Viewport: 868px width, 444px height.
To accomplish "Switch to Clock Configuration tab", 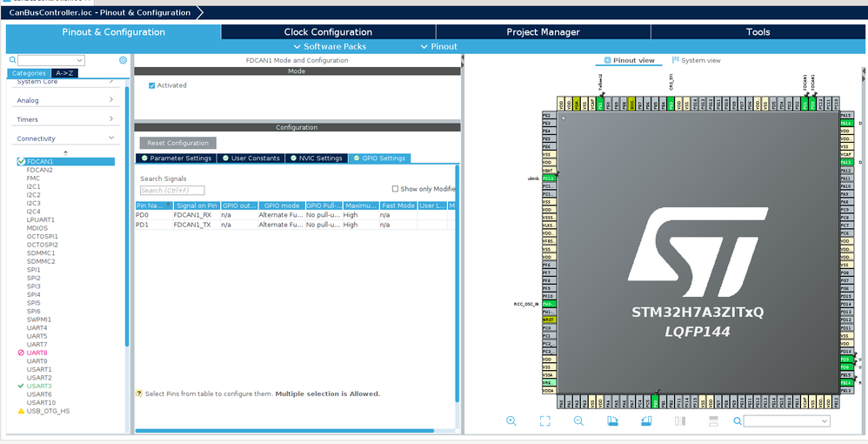I will point(328,32).
